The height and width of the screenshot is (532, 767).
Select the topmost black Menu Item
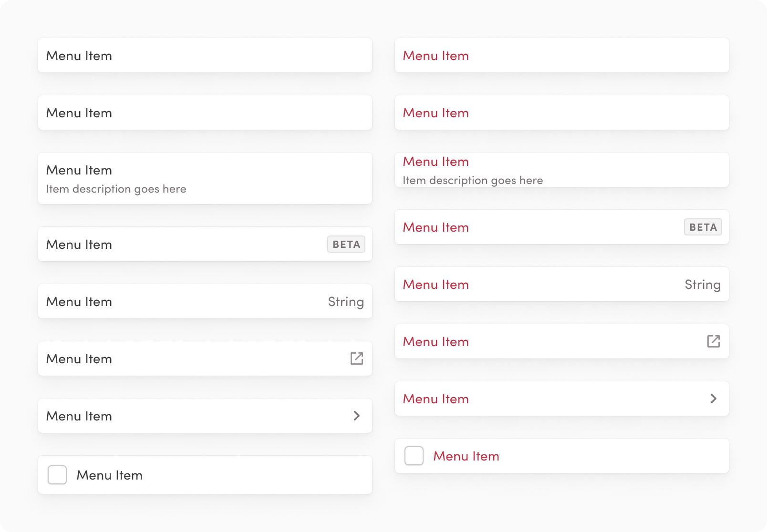tap(79, 56)
